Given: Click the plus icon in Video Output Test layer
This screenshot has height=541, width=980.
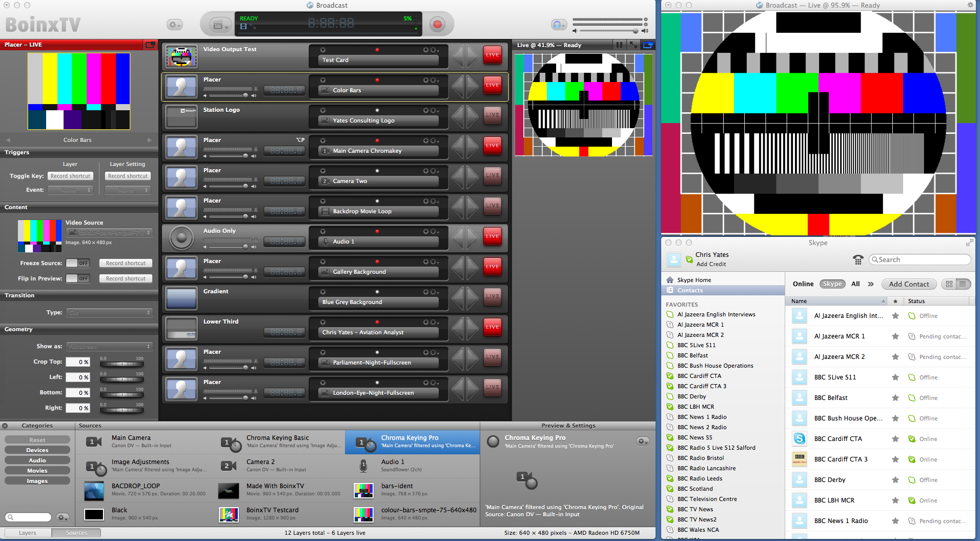Looking at the screenshot, I should 425,50.
